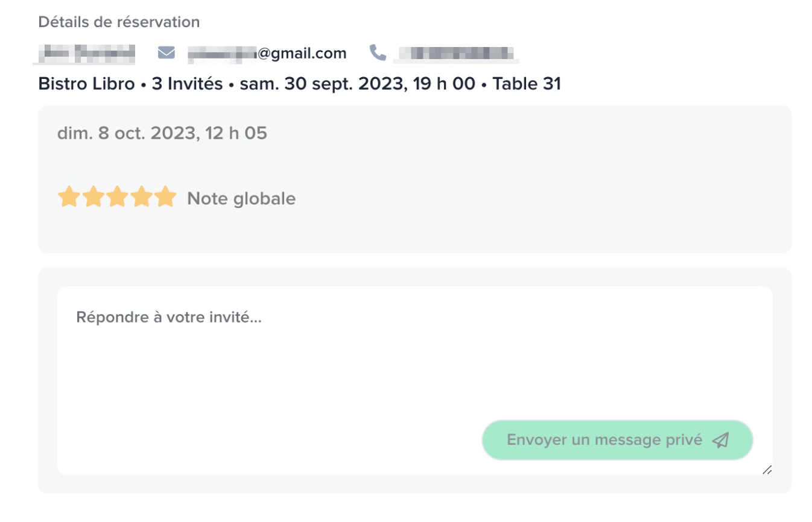Click the "Note globale" label
This screenshot has width=812, height=522.
(x=241, y=198)
